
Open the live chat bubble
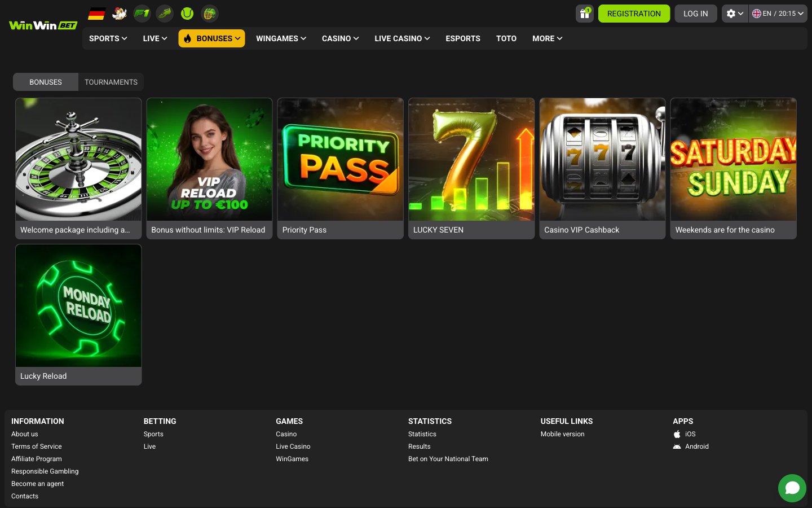[792, 488]
